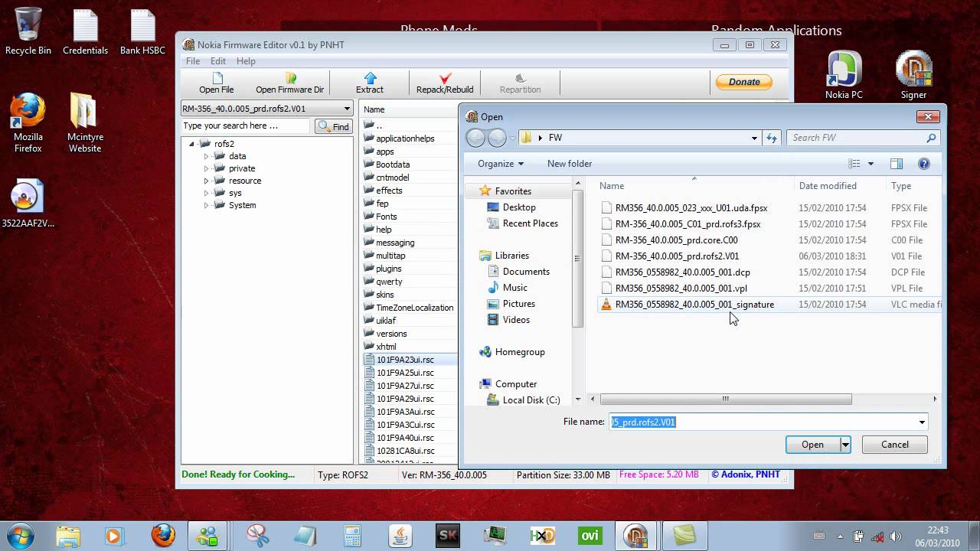Viewport: 980px width, 551px height.
Task: Select Desktop in Favorites
Action: [x=511, y=207]
